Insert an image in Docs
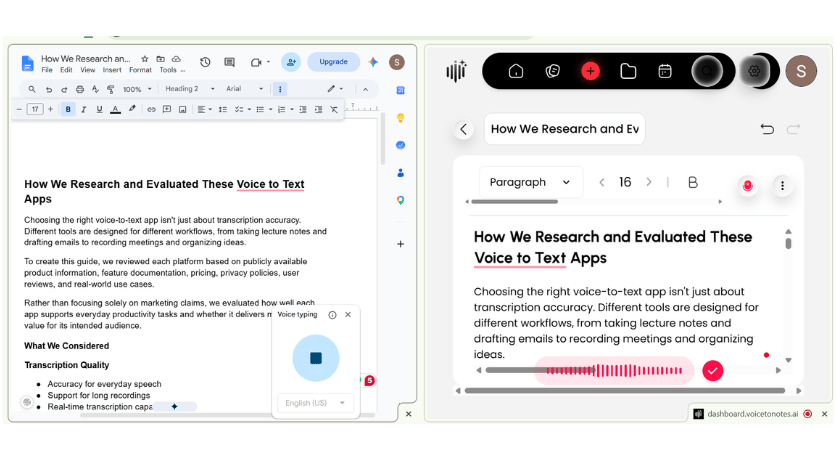836x471 pixels. tap(182, 109)
